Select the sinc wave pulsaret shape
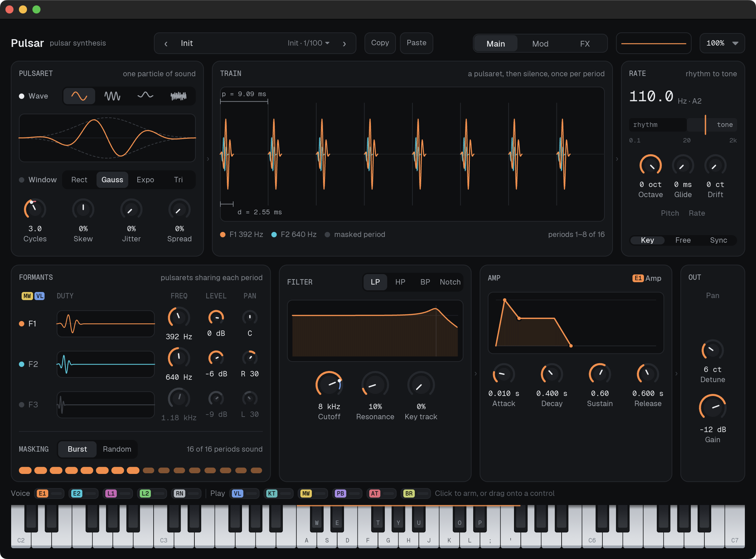 (145, 96)
